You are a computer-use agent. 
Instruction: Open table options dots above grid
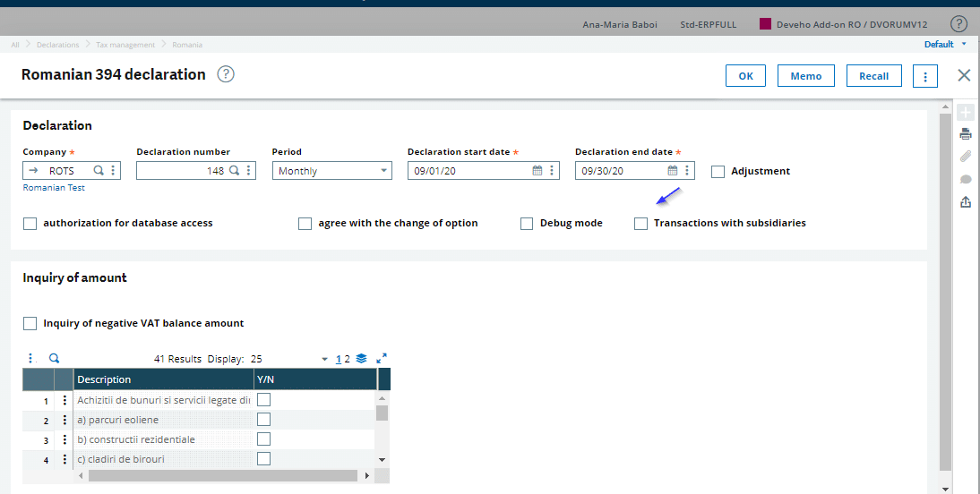pos(30,359)
